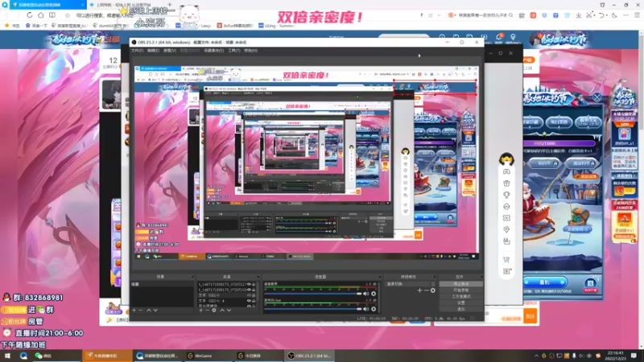Show hidden icons in the system tray
This screenshot has width=644, height=362.
point(536,356)
